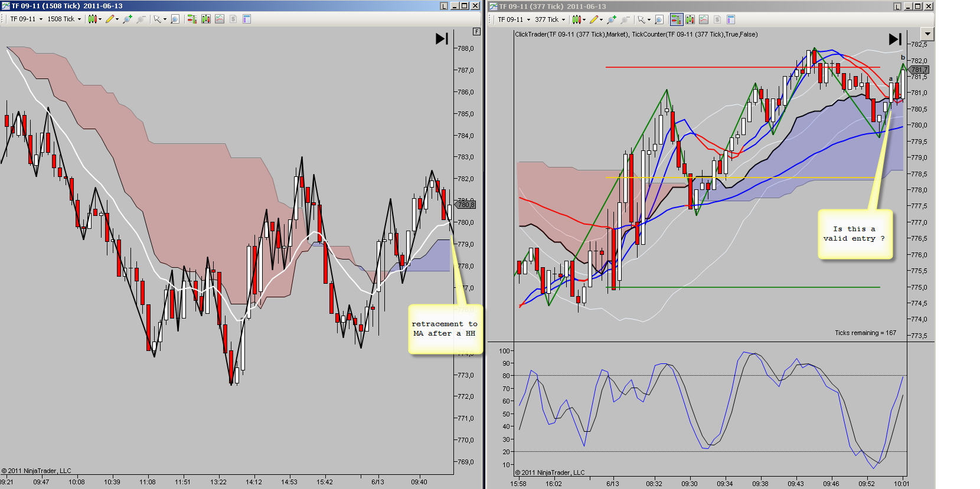Viewport: 980px width, 489px height.
Task: Jump to latest bar in 1508 Tick chart
Action: tap(442, 39)
